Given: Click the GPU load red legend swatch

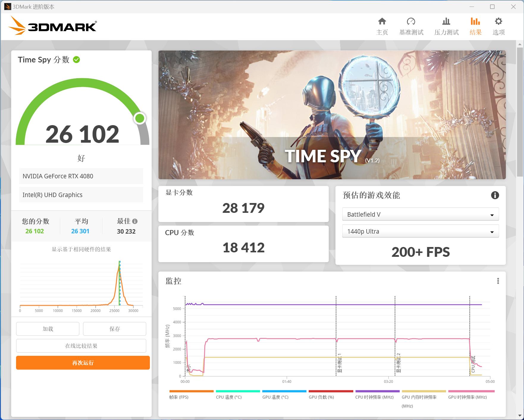Looking at the screenshot, I should [331, 391].
